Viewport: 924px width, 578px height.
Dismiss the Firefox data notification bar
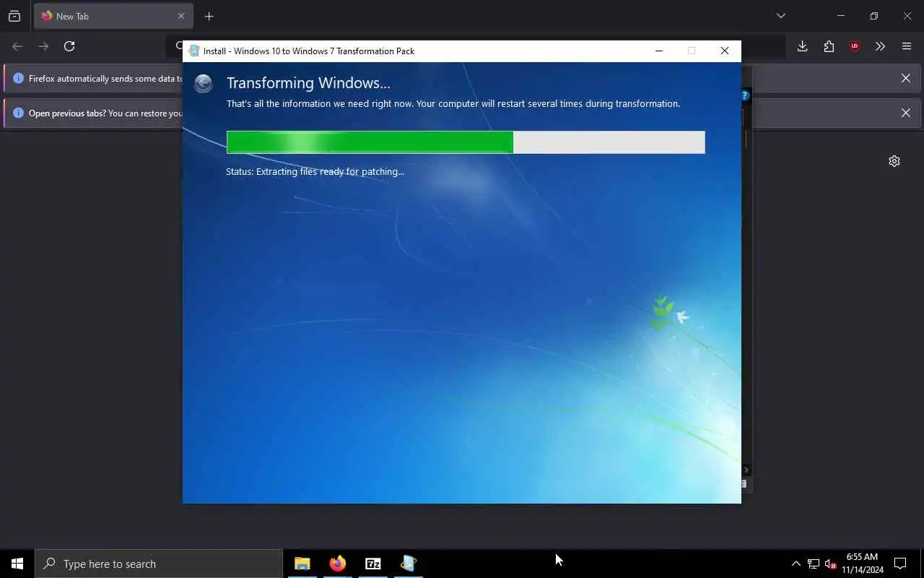click(x=905, y=78)
